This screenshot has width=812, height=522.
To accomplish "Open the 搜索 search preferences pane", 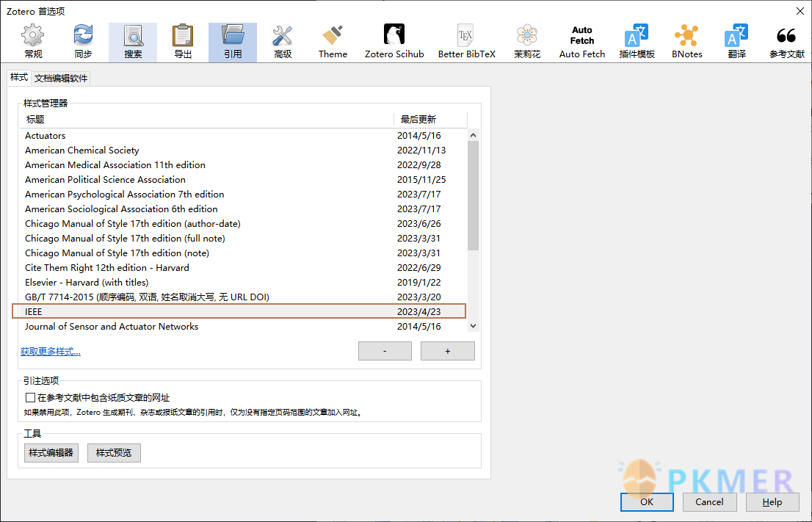I will pos(133,42).
